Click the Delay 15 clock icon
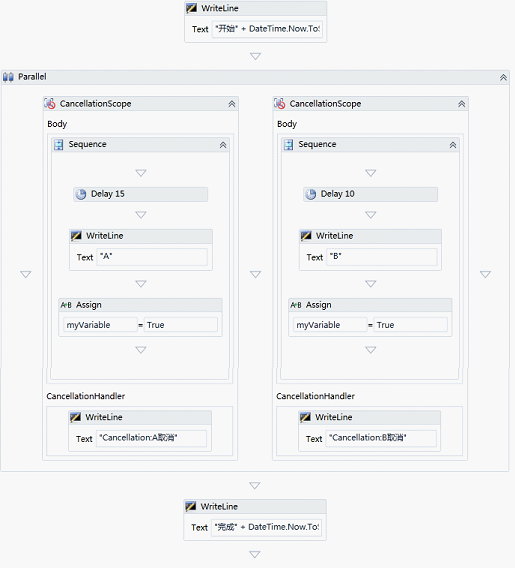Screen dimensions: 515x568 point(81,194)
